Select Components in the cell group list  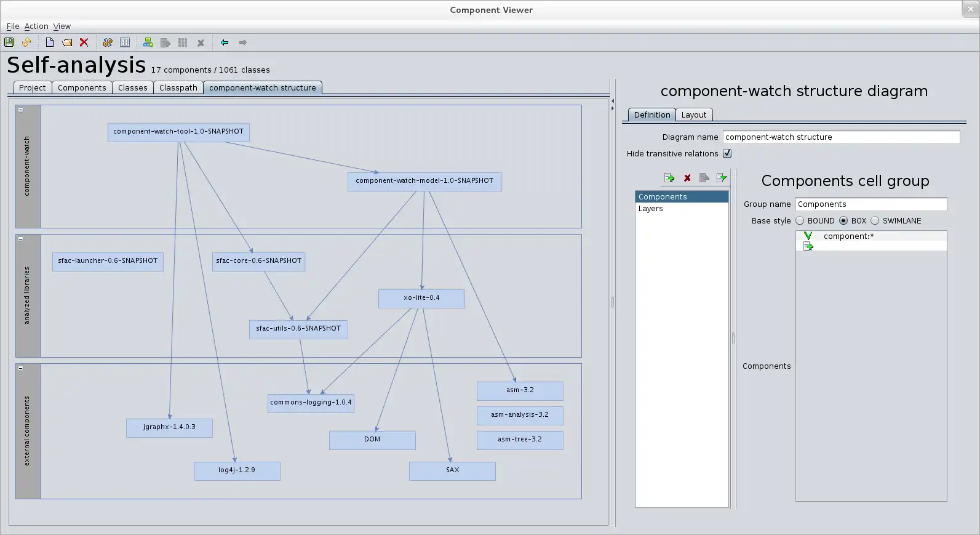(682, 197)
